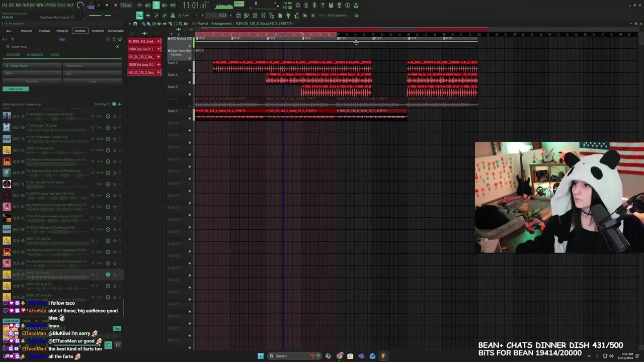644x362 pixels.
Task: Click the save icon in top toolbar
Action: 331,5
